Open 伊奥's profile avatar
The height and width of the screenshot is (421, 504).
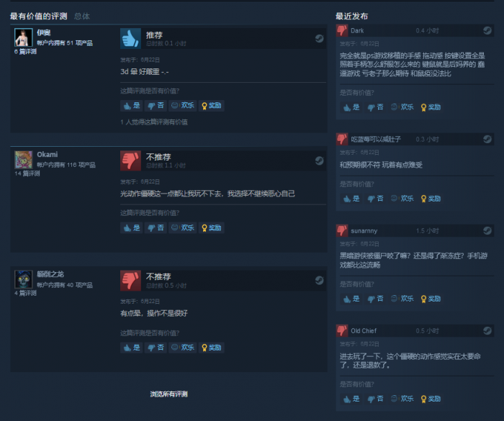coord(24,37)
